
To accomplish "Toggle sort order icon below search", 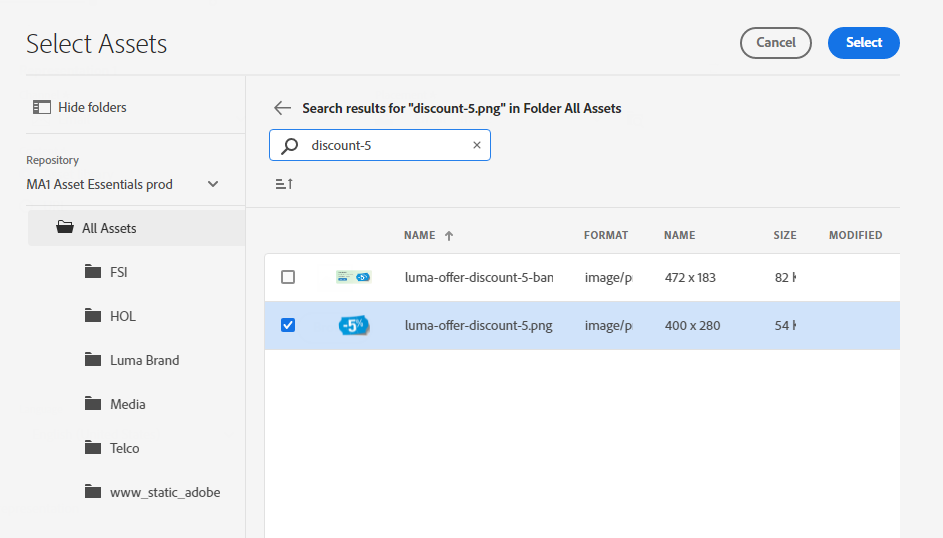I will click(284, 184).
